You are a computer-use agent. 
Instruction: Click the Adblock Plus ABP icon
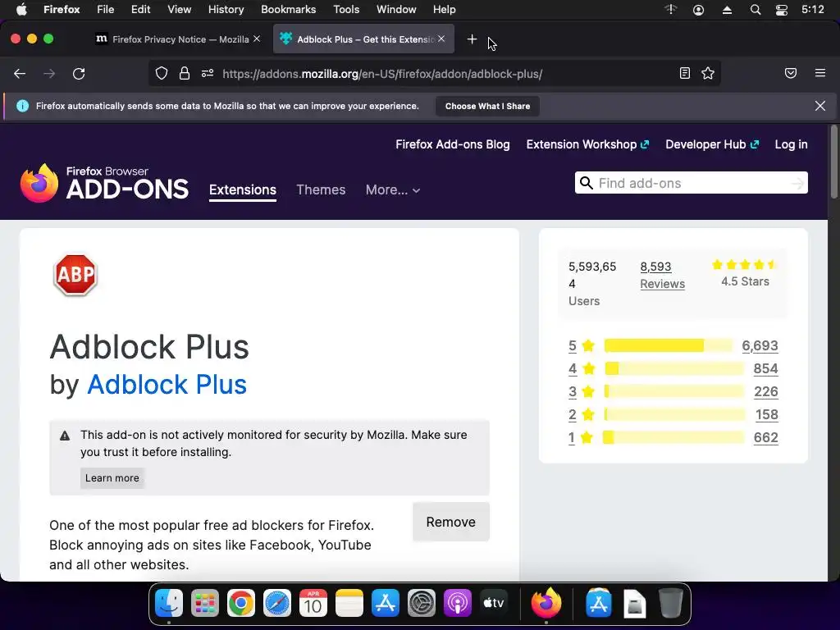[75, 275]
